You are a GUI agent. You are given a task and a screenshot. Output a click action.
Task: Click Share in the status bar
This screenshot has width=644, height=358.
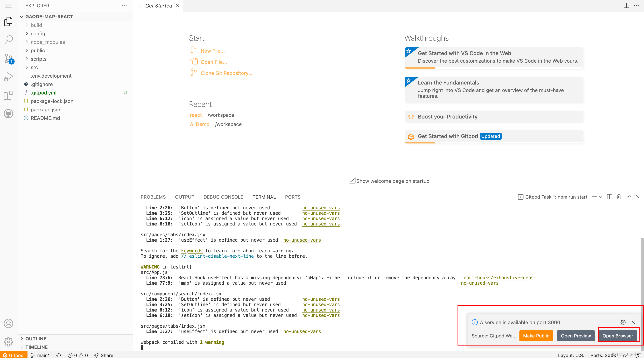[103, 355]
